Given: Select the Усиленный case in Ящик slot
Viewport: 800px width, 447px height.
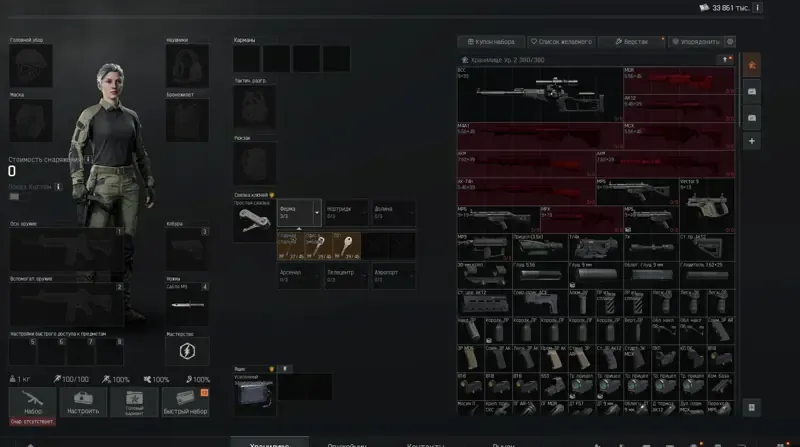Looking at the screenshot, I should 254,394.
